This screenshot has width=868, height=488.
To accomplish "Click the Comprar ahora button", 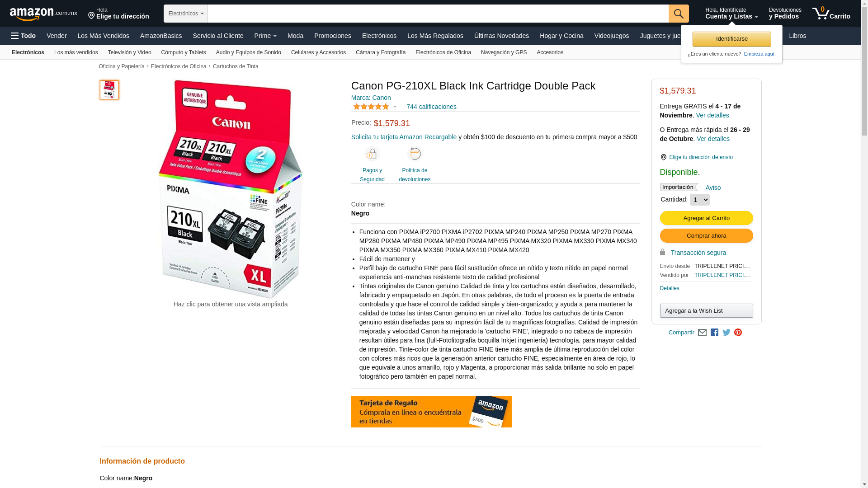I will pos(706,236).
